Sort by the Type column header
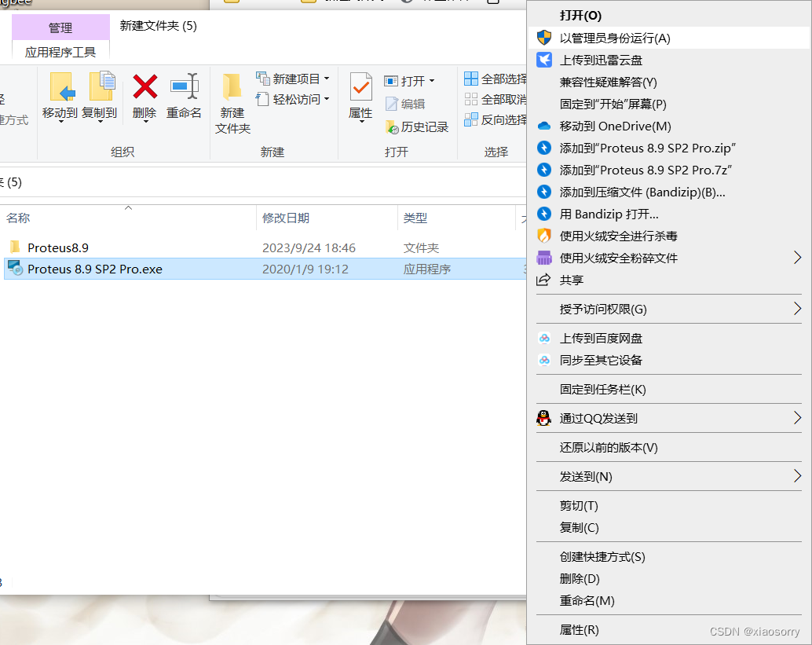Screen dimensions: 812x645 457,218
